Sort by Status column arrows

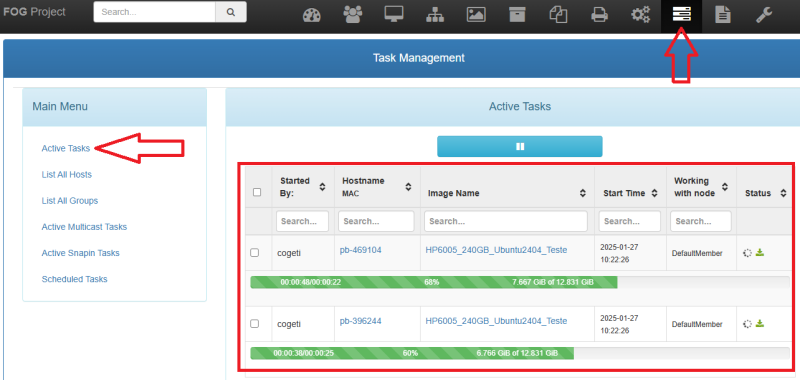(783, 193)
